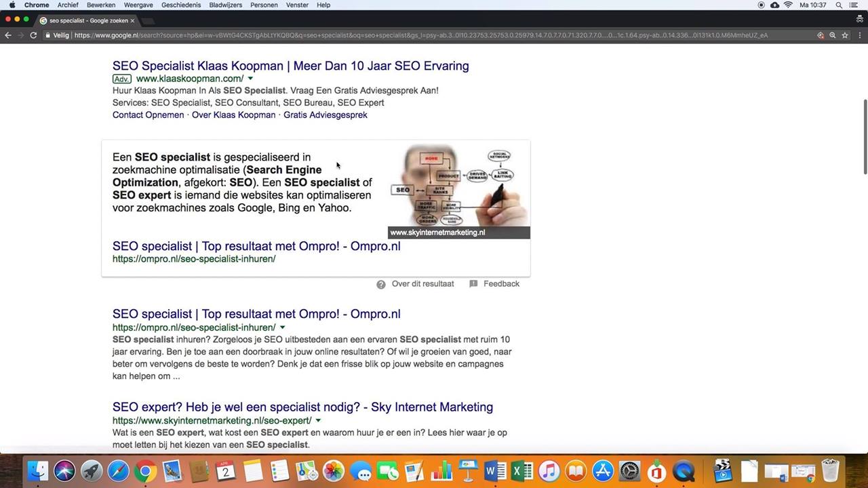The height and width of the screenshot is (488, 868).
Task: Open the Geschiedenis menu
Action: point(181,5)
